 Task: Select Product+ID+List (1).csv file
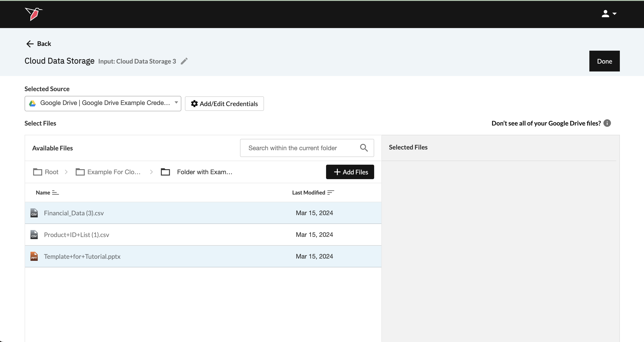coord(77,235)
